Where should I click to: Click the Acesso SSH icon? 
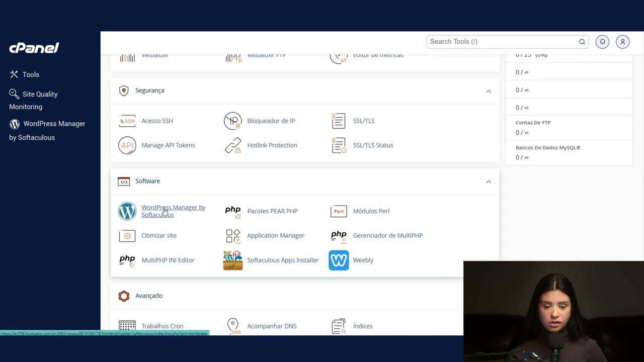(x=127, y=121)
